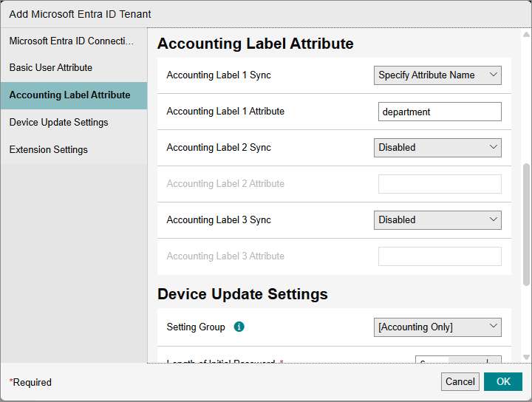Open Extension Settings in sidebar
532x402 pixels.
[x=74, y=150]
